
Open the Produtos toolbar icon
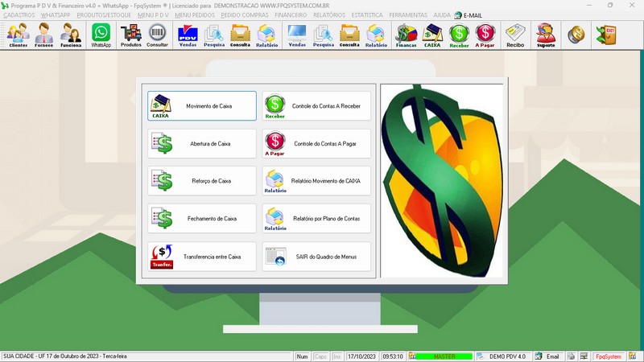(x=130, y=35)
